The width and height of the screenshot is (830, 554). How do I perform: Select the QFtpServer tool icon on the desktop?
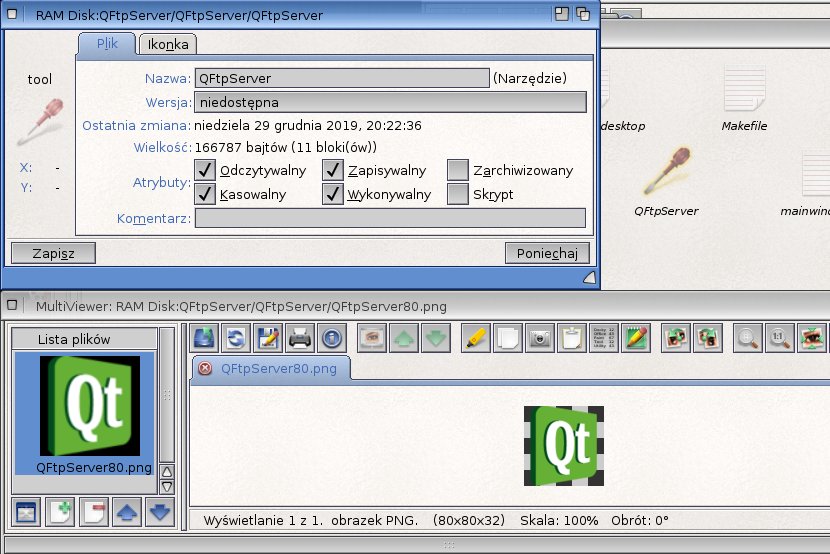click(x=666, y=181)
